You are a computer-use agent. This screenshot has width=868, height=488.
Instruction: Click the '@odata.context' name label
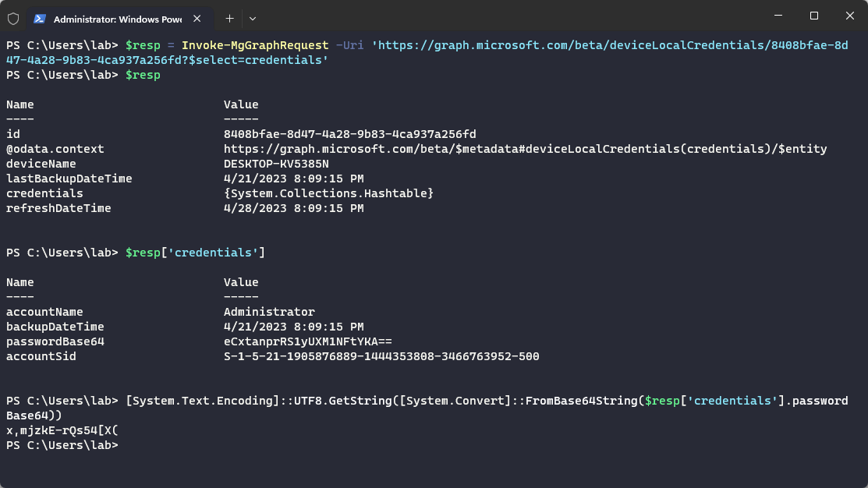55,149
